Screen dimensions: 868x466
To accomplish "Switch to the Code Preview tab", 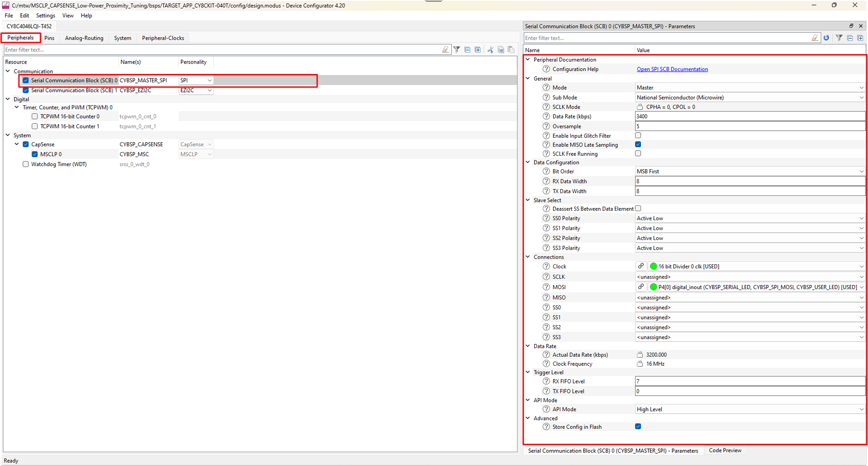I will (725, 450).
